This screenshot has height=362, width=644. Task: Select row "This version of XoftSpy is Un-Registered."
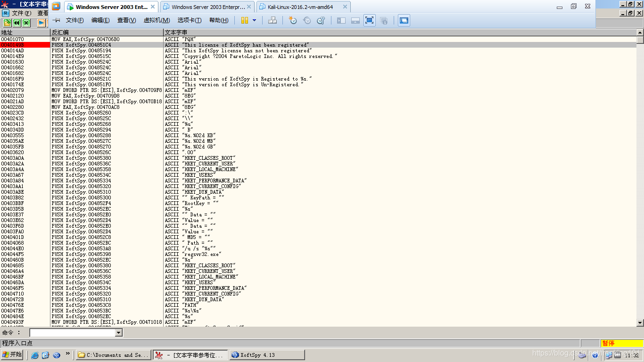[318, 84]
